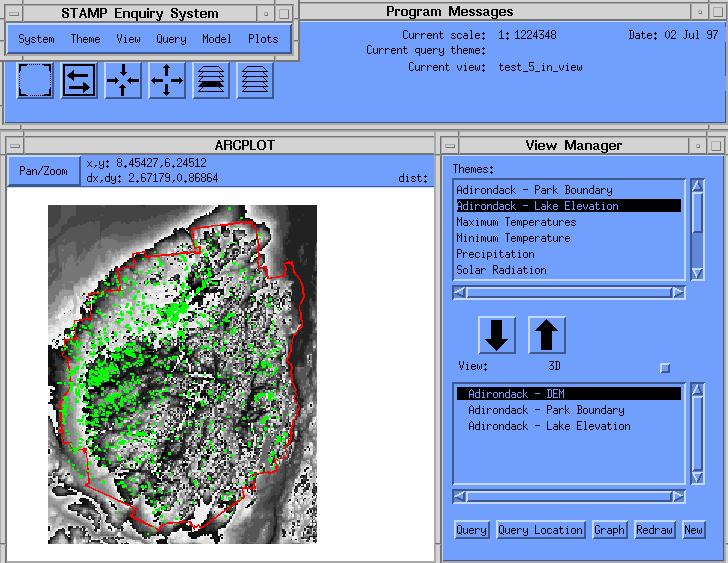
Task: Move theme up with the up arrow button
Action: (x=546, y=335)
